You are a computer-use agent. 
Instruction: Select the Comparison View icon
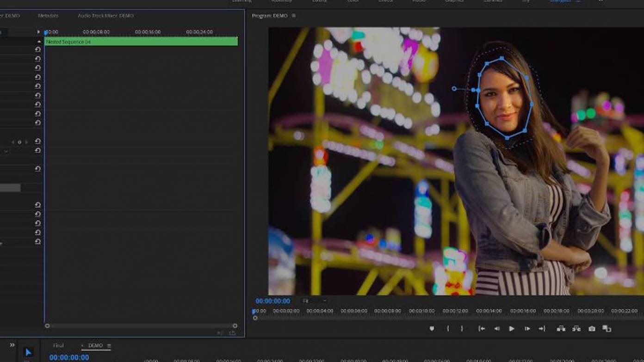(x=607, y=329)
